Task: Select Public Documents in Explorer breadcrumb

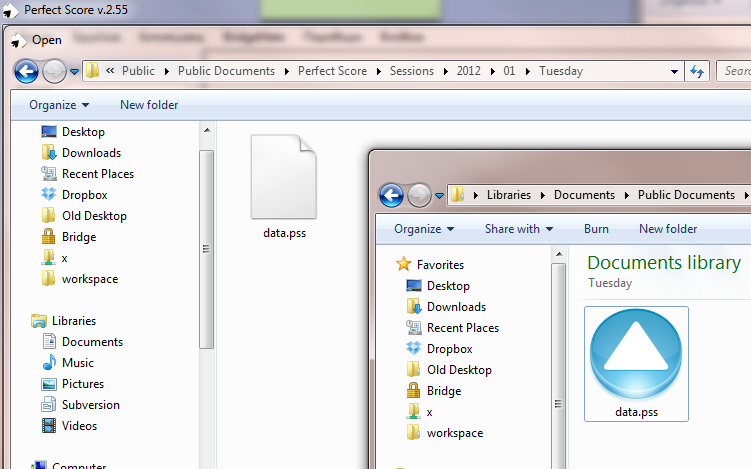Action: 686,195
